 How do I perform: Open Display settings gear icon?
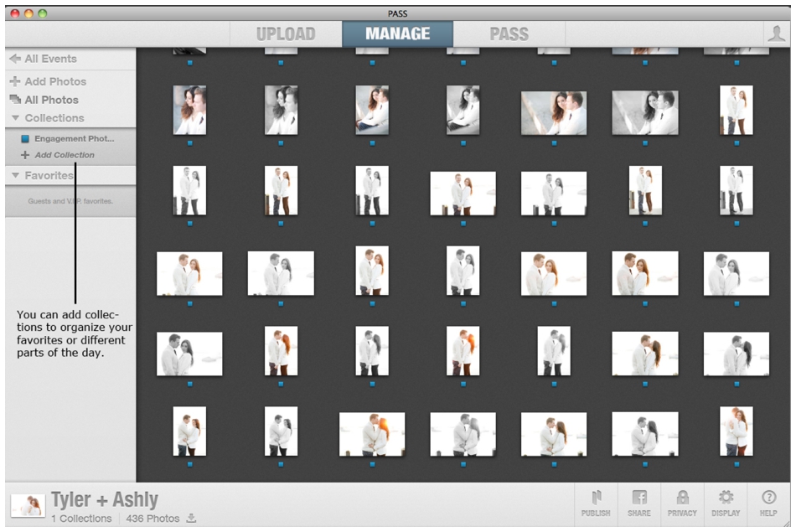point(726,497)
